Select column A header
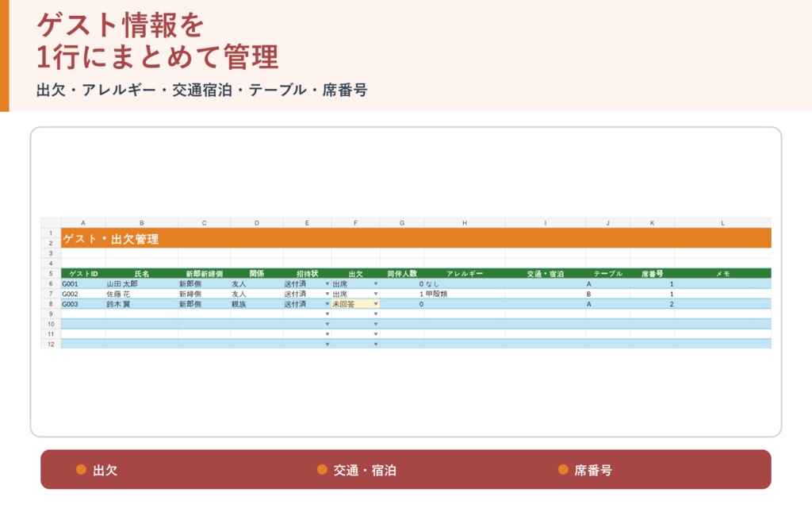This screenshot has width=812, height=508. pos(82,223)
